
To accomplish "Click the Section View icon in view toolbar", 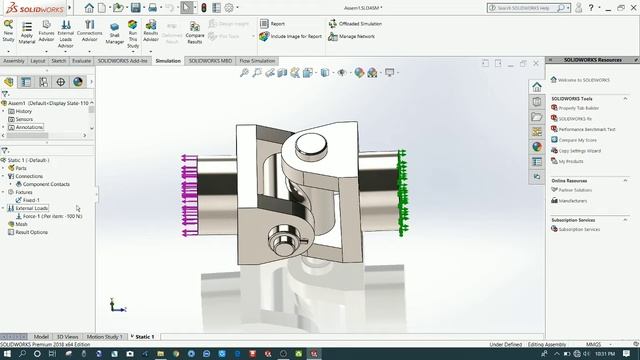I will tap(282, 73).
